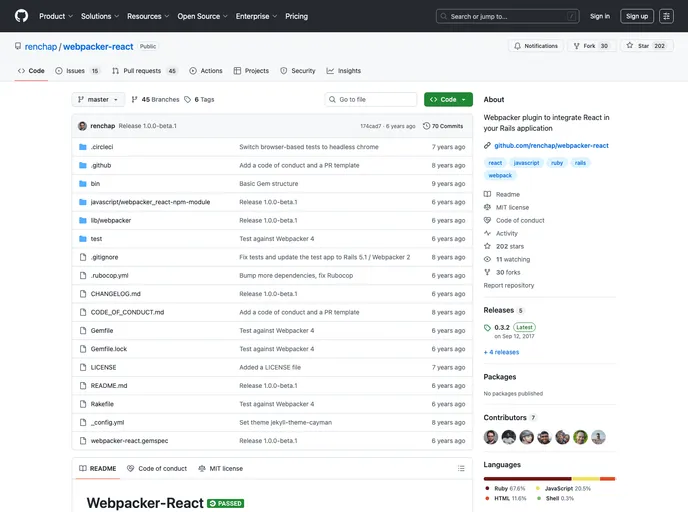Switch to the Insights tab
This screenshot has width=688, height=512.
[344, 71]
